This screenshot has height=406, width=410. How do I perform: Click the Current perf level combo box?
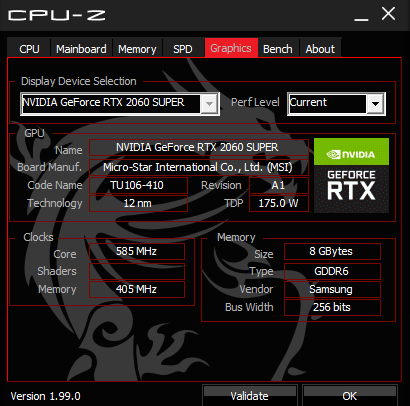[x=336, y=104]
